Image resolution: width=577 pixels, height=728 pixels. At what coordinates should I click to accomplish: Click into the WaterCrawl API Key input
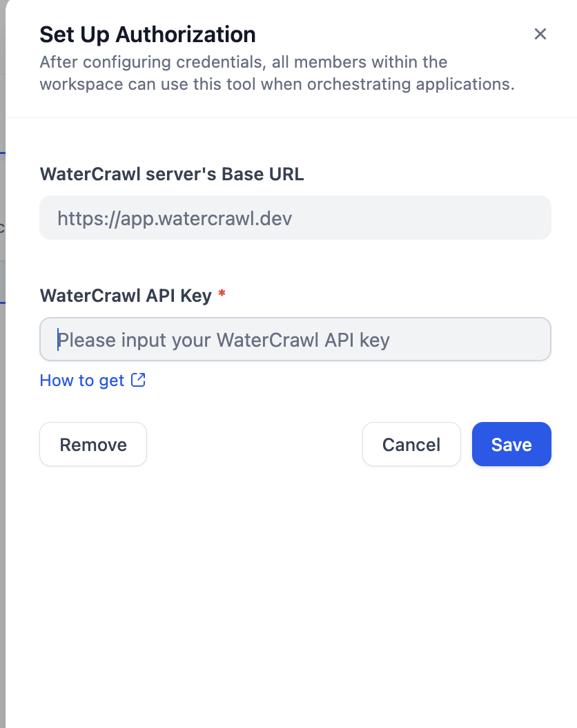[x=295, y=339]
